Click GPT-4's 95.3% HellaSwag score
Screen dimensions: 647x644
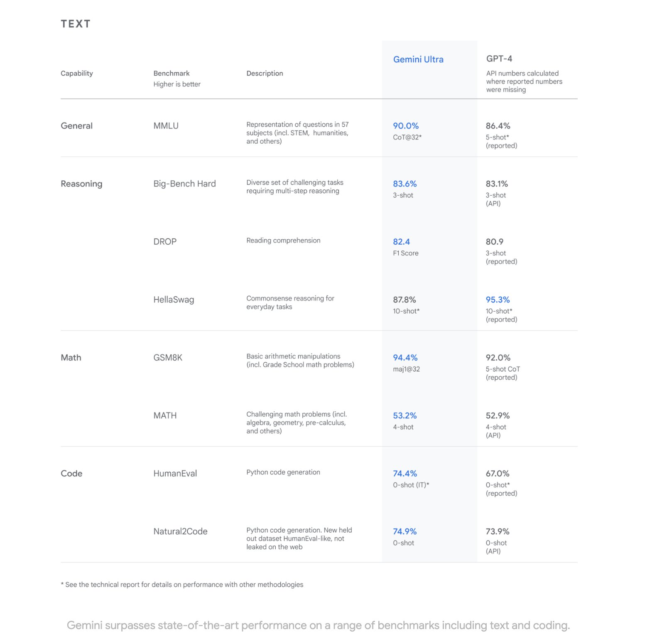[x=498, y=300]
